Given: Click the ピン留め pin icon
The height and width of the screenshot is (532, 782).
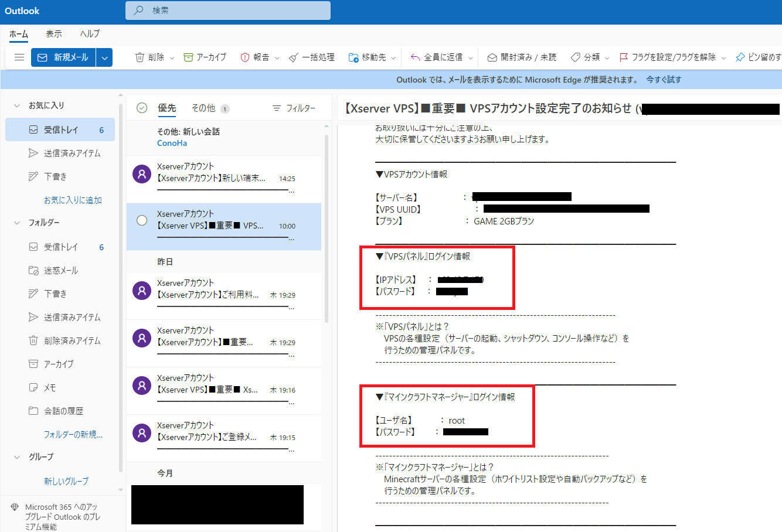Looking at the screenshot, I should point(740,57).
